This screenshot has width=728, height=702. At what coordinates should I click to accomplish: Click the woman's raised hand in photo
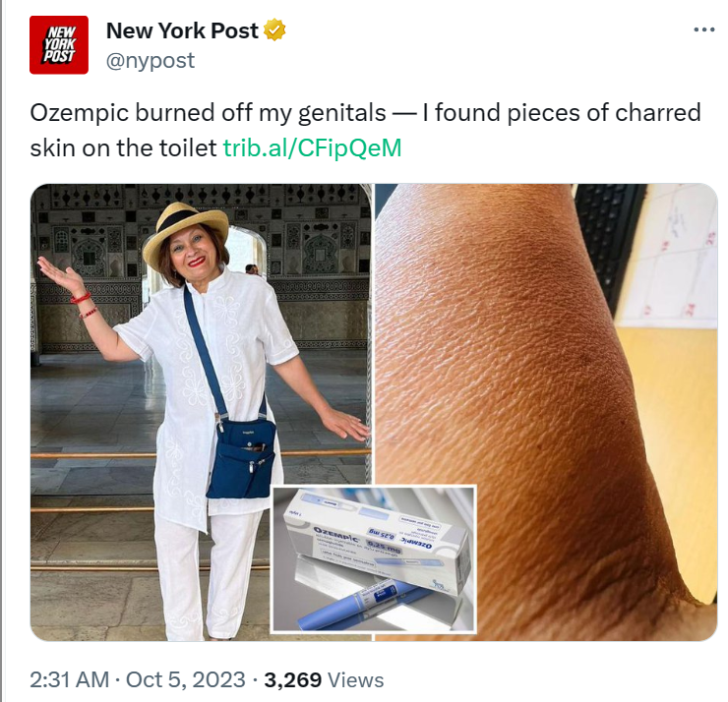pyautogui.click(x=60, y=272)
